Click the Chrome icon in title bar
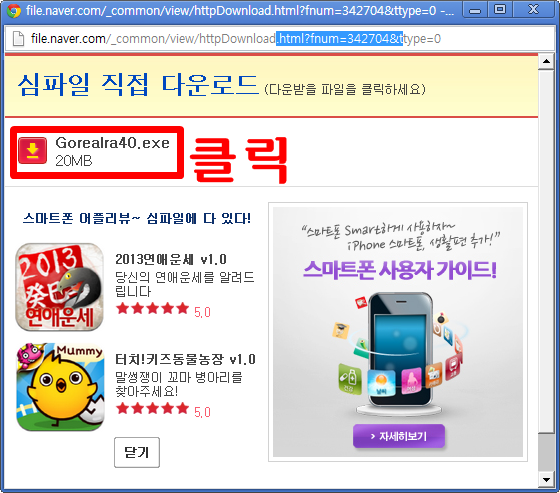The height and width of the screenshot is (493, 560). point(14,11)
